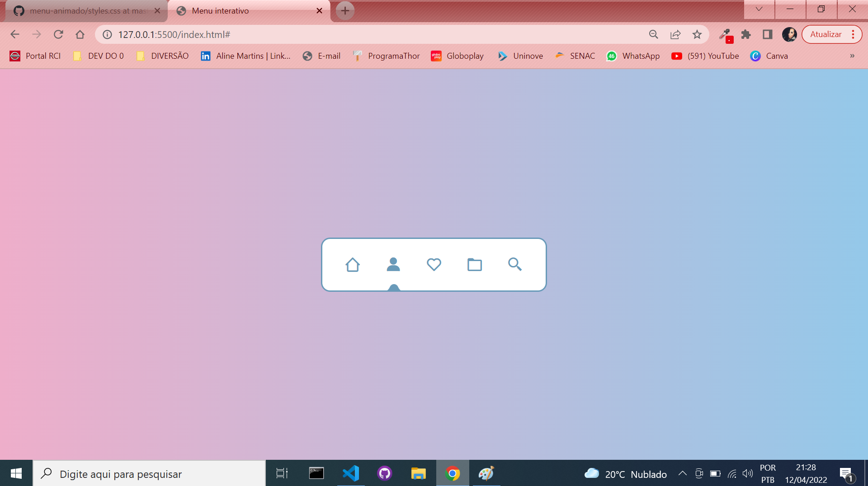Select the folder icon in the interactive menu

click(474, 265)
